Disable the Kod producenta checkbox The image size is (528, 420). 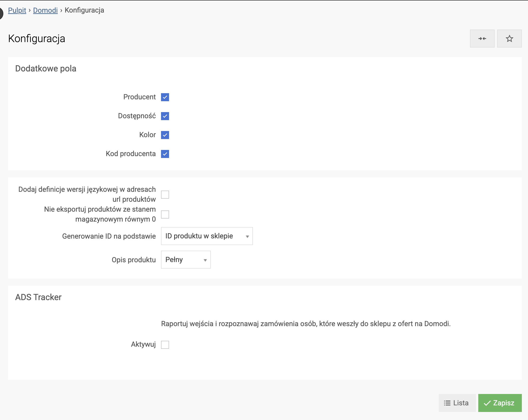click(x=165, y=154)
